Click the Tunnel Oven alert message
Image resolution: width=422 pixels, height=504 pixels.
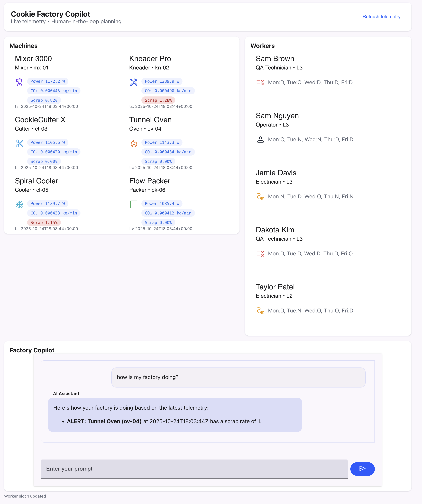coord(164,421)
